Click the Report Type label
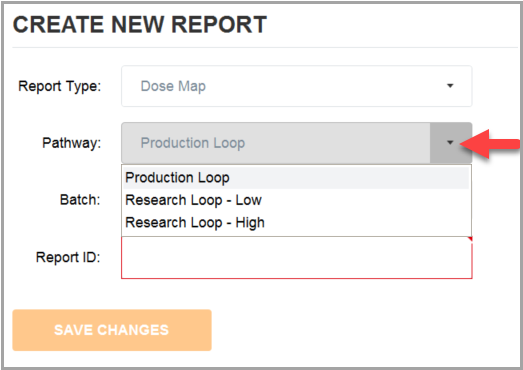Screen dimensions: 523x370 pyautogui.click(x=59, y=86)
